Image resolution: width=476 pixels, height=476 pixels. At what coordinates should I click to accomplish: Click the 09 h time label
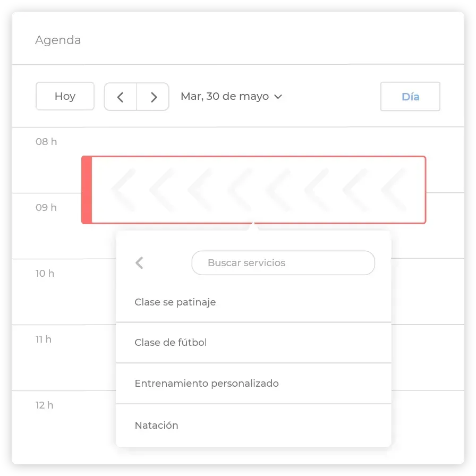46,208
